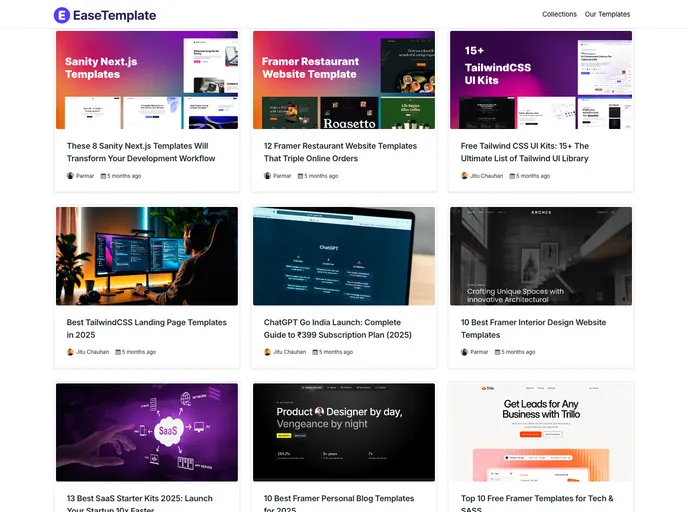Click Parmar avatar on Interior Design article
Screen dimensions: 688x512
464,352
